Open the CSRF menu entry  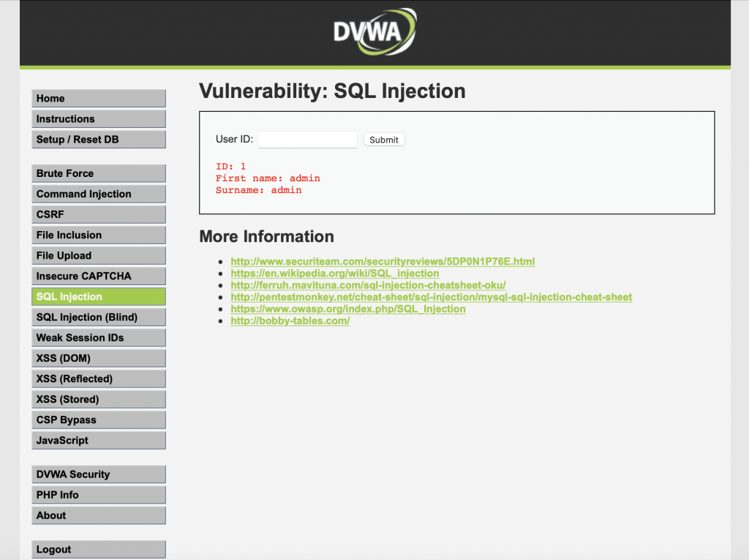click(x=99, y=214)
